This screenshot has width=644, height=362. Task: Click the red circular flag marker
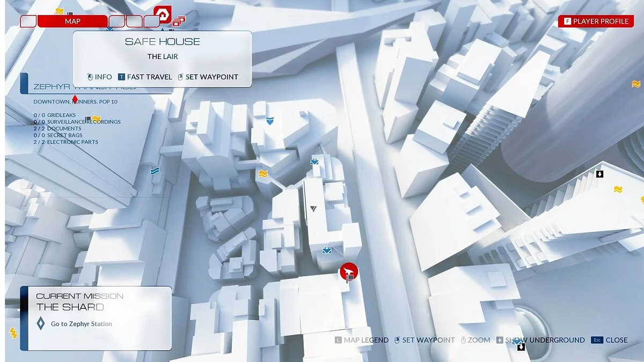click(x=349, y=272)
